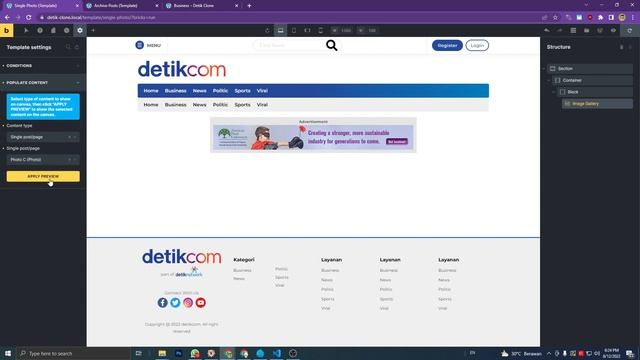Click Viral in the gray secondary nav
Viewport: 640px width, 360px height.
click(262, 105)
